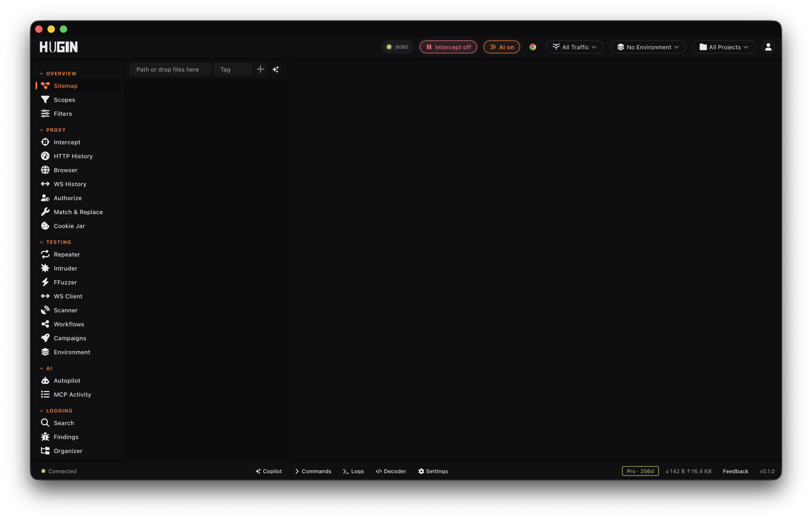The width and height of the screenshot is (812, 520).
Task: Open the All Projects dropdown
Action: [x=724, y=47]
